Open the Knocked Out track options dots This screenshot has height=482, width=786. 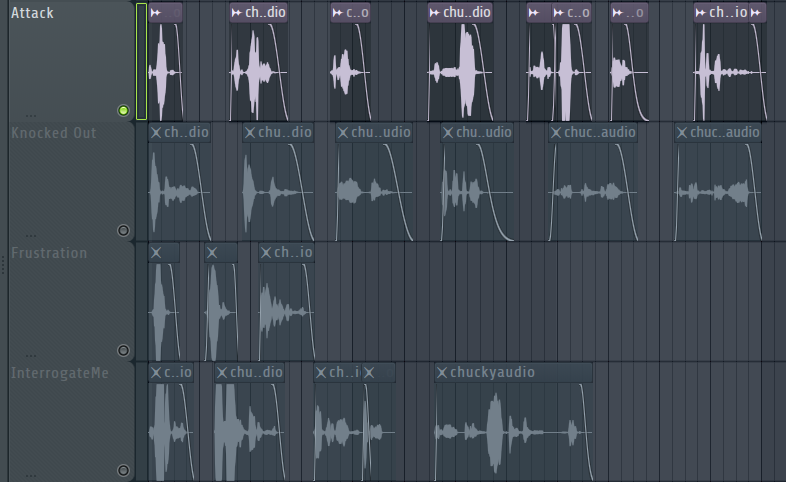(31, 235)
